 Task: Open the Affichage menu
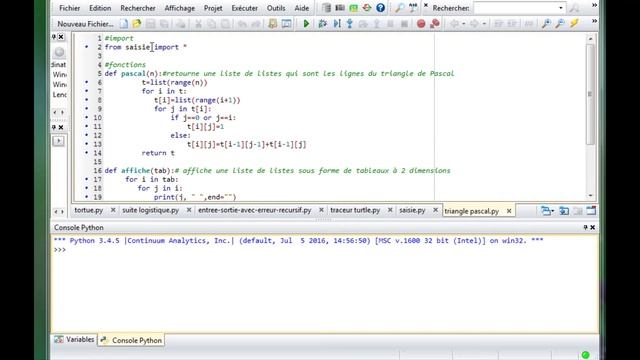coord(180,8)
